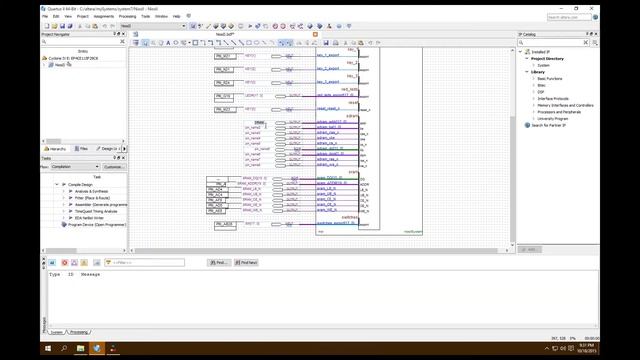Click the Stop Processing red icon in toolbar
640x360 pixels.
pos(275,26)
